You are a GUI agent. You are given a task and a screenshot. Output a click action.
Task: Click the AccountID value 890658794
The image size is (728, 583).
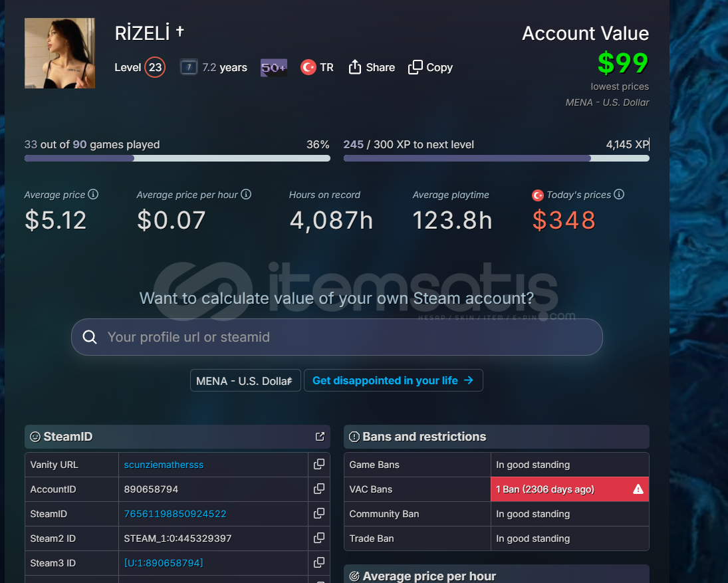(151, 489)
